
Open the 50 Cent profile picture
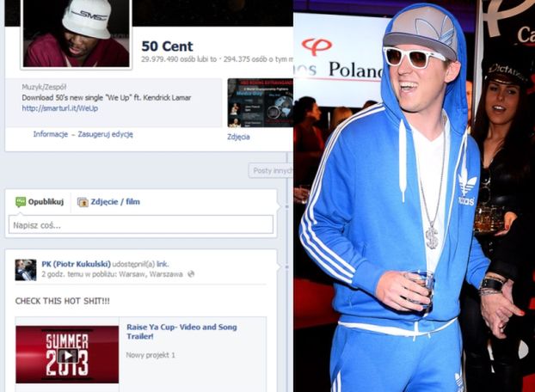(76, 34)
